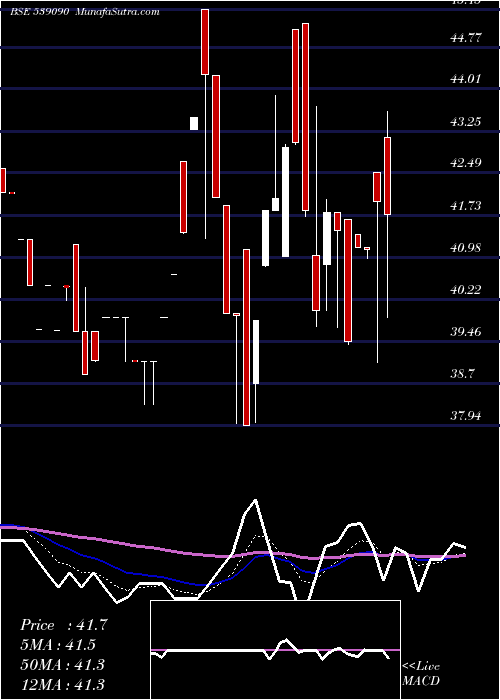Click the 'BSE 539090' stock code label
The height and width of the screenshot is (700, 500).
pyautogui.click(x=39, y=12)
